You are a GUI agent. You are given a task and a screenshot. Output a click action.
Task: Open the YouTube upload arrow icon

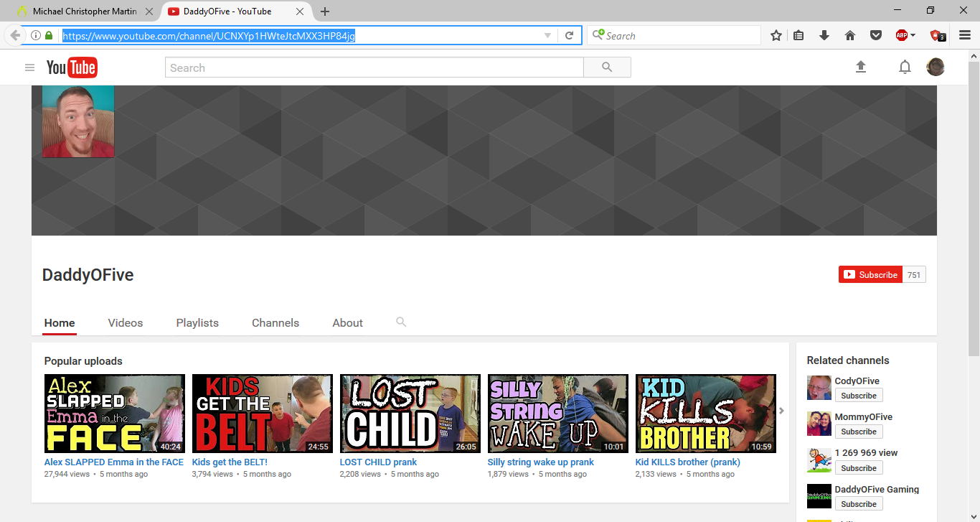861,67
